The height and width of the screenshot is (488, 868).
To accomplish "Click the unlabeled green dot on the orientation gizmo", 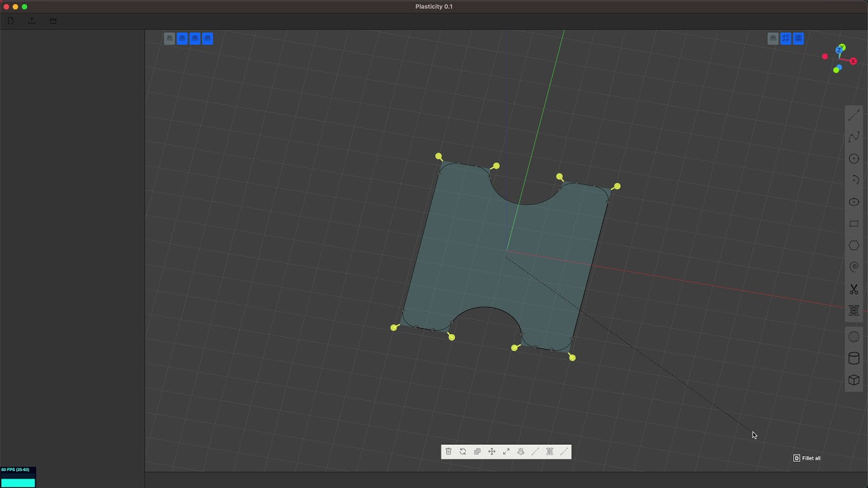I will pos(836,70).
